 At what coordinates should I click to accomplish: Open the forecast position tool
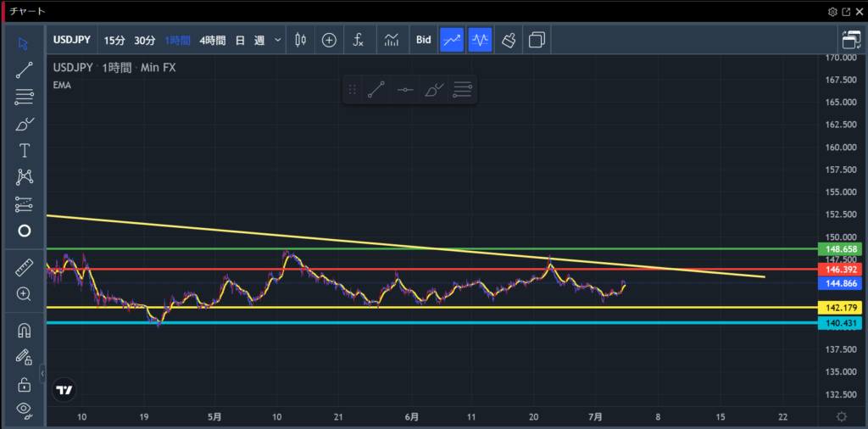[24, 204]
